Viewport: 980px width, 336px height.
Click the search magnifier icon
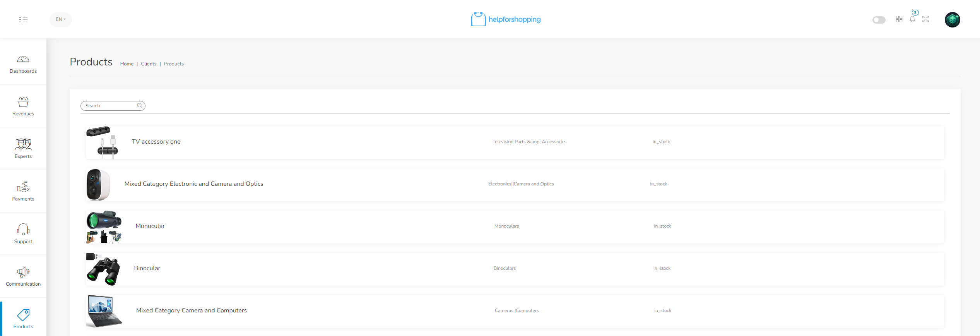pyautogui.click(x=140, y=106)
